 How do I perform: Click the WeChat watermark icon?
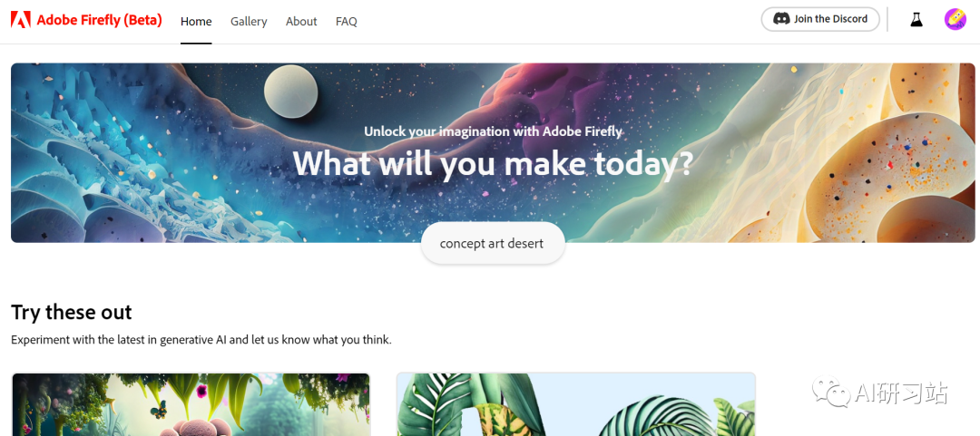(830, 392)
